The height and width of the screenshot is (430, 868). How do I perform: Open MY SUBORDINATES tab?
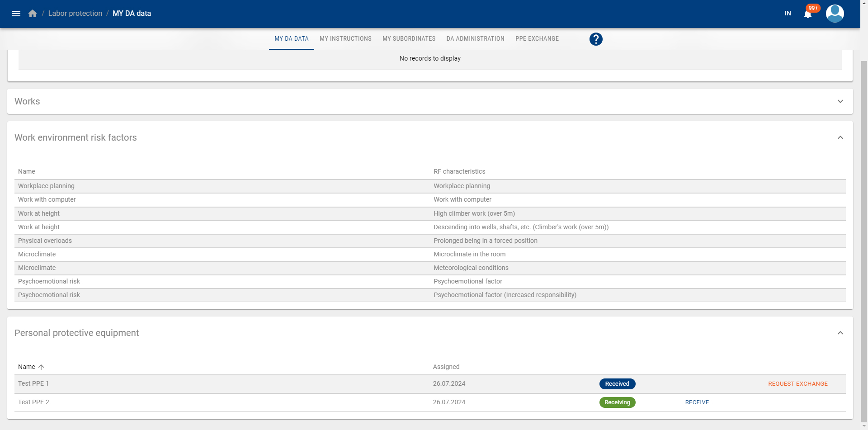point(409,39)
